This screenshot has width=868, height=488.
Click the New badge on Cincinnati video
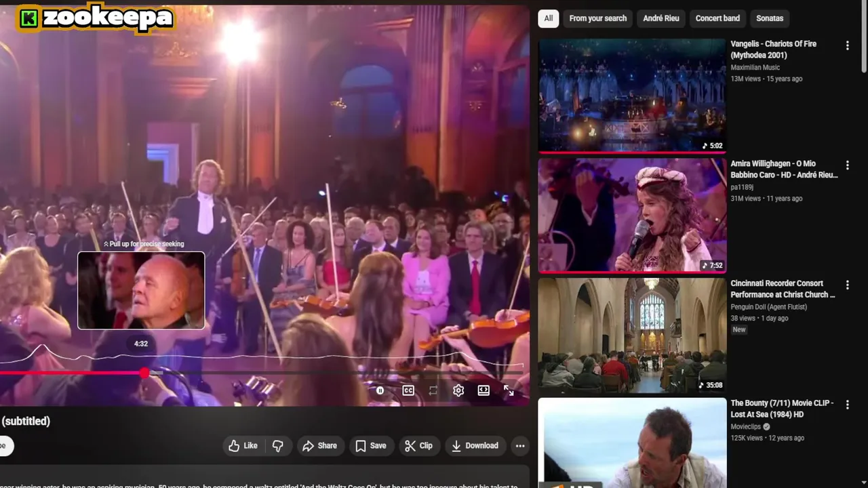pos(739,330)
